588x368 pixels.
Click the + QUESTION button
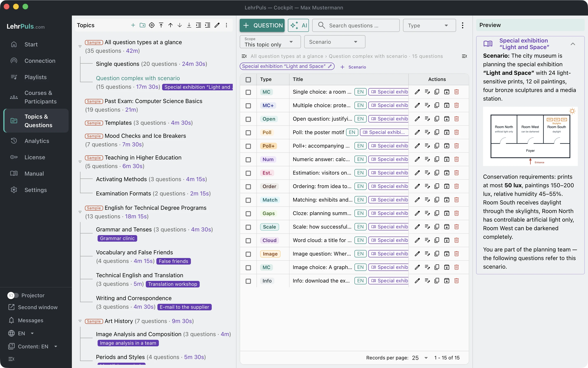tap(262, 25)
